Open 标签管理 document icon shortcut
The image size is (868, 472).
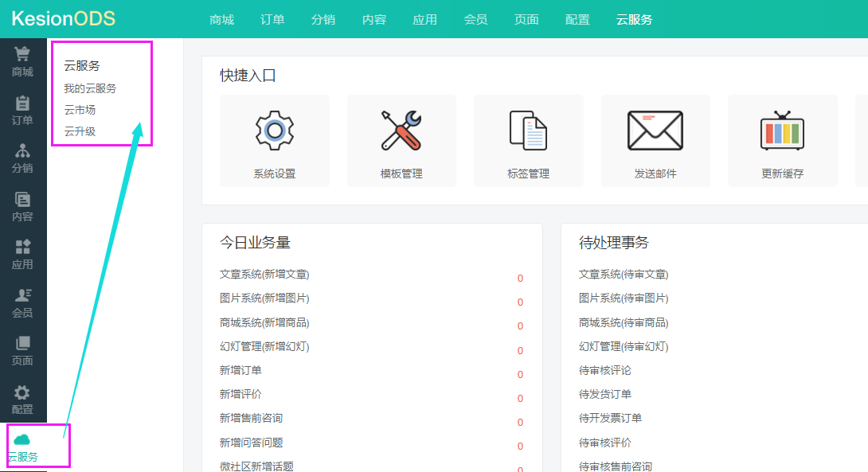click(528, 131)
